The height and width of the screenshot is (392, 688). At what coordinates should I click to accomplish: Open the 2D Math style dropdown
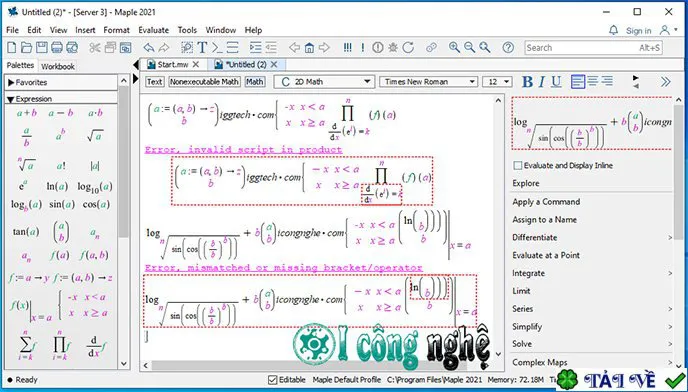324,82
